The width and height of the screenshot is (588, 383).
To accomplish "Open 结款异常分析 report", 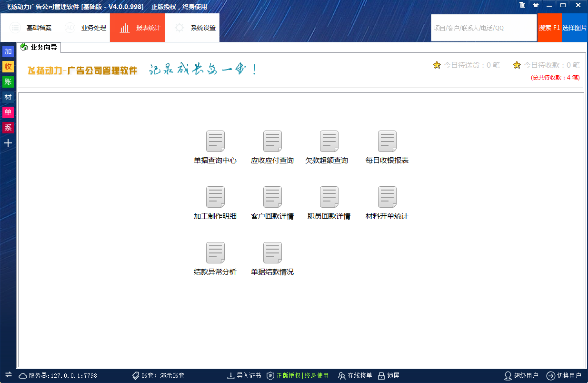I will point(215,253).
